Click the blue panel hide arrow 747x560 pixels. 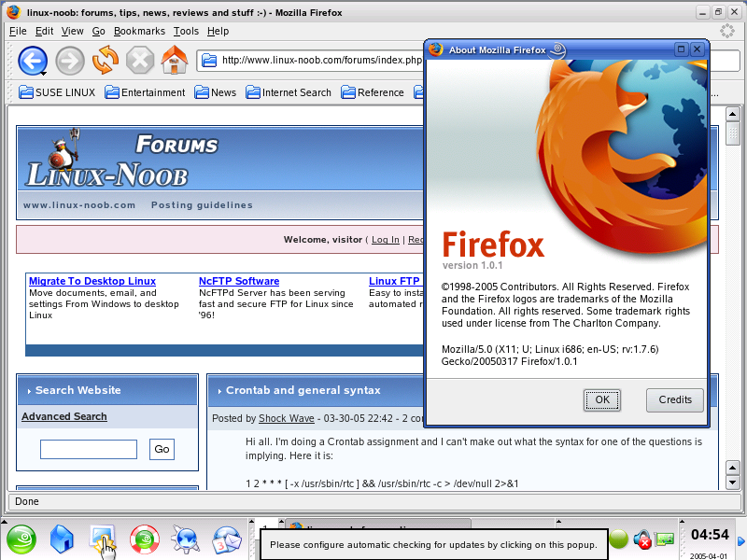point(740,541)
